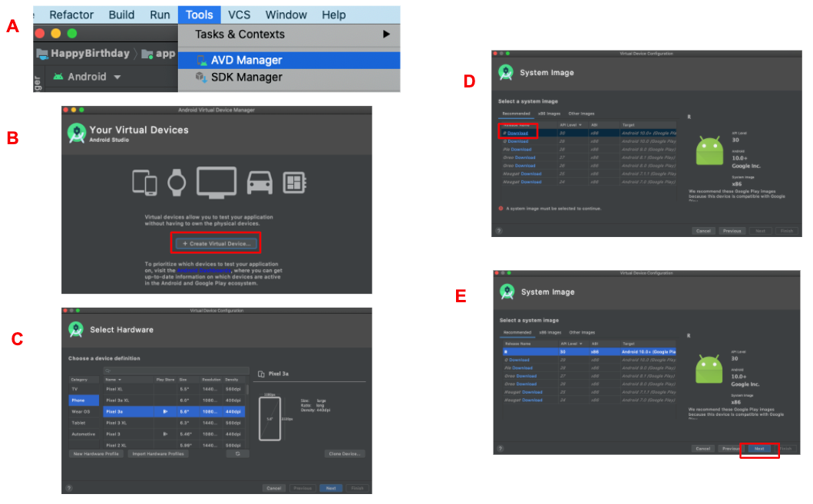The image size is (813, 504).
Task: Select the Pixel 3 XL device row
Action: (174, 423)
